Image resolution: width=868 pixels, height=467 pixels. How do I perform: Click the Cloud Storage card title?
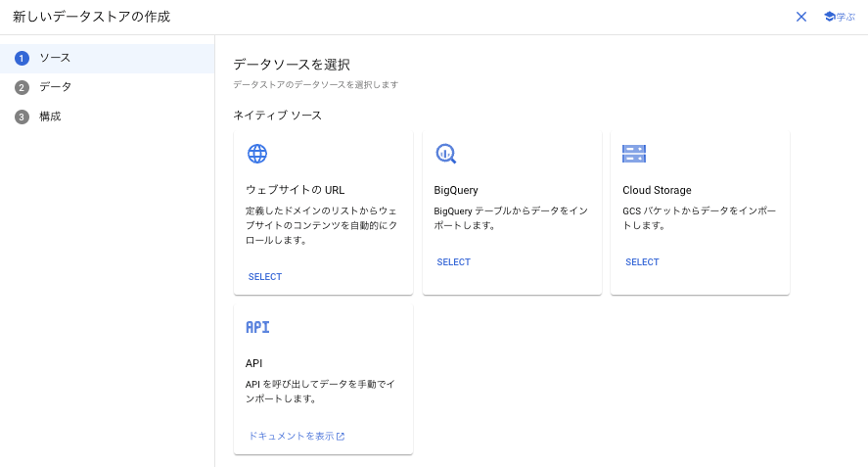click(657, 190)
